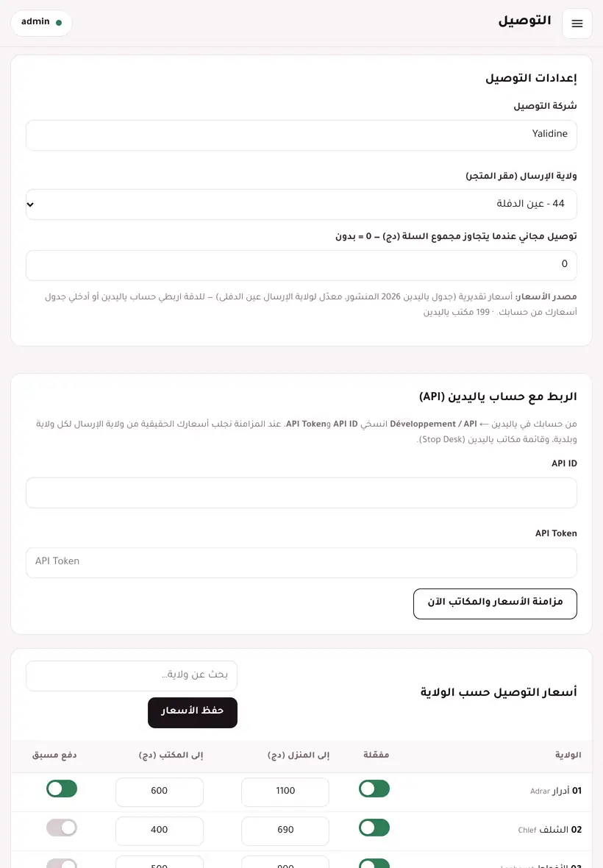Click the مزامنة الأسعار والمكاتب الآن button

point(495,603)
